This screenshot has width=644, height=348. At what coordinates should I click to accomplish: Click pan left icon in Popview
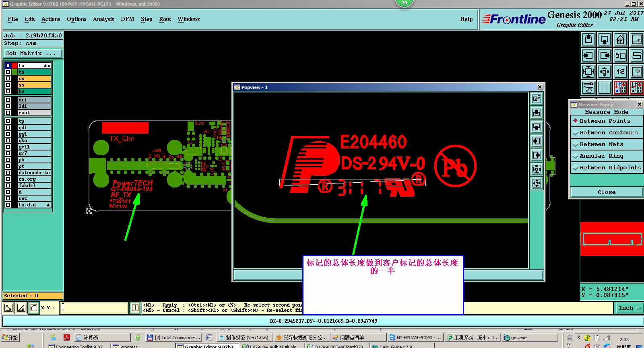tap(537, 141)
